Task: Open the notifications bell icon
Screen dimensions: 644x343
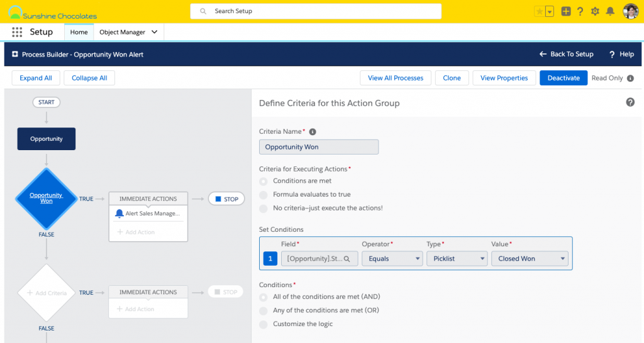Action: [x=610, y=11]
